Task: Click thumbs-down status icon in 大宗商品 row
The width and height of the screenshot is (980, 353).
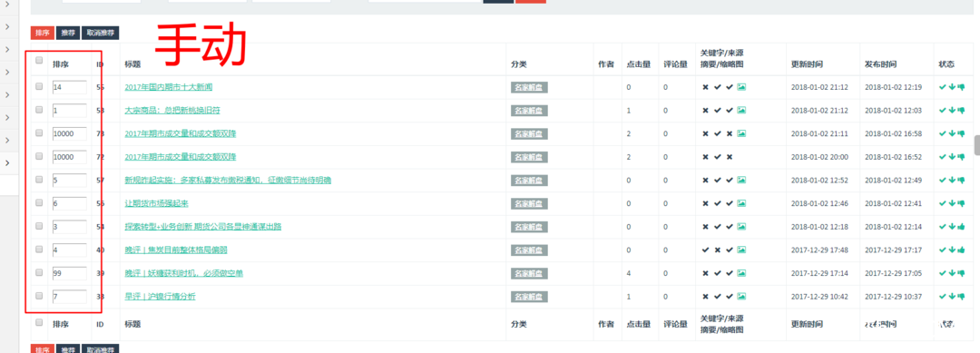Action: 961,110
